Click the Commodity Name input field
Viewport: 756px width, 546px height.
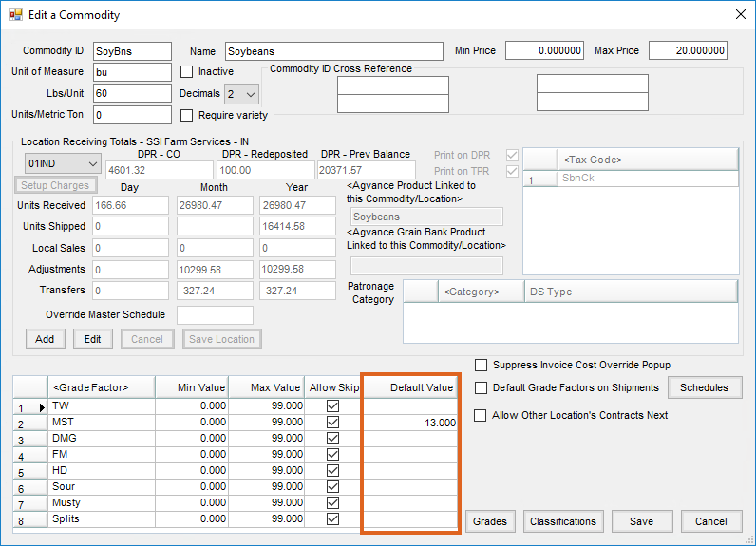333,51
